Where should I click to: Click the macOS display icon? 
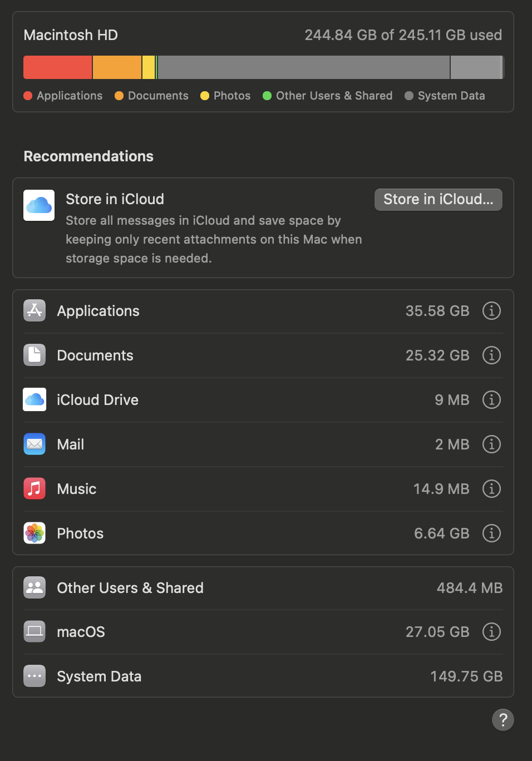click(34, 631)
